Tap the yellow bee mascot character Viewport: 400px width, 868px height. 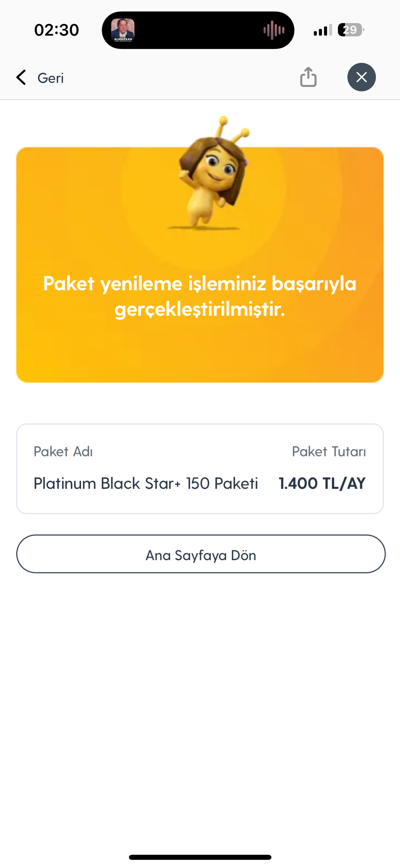pos(214,173)
